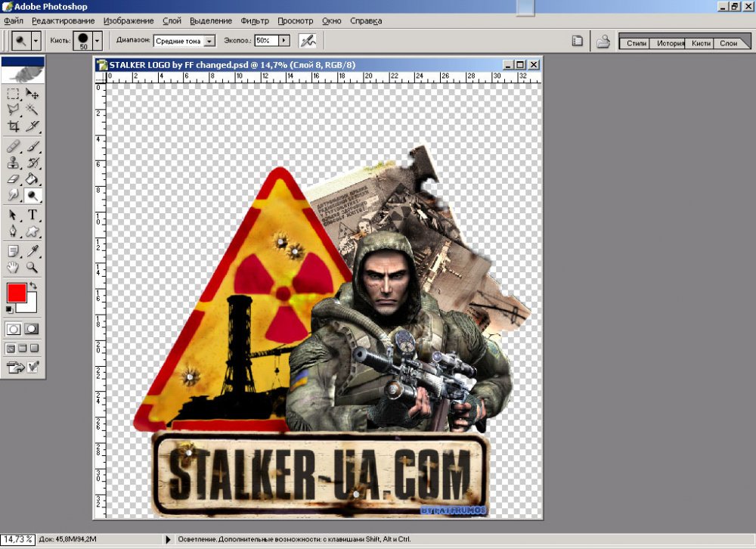Screen dimensions: 756x549
Task: Open the Кисти palette tab
Action: [x=701, y=43]
